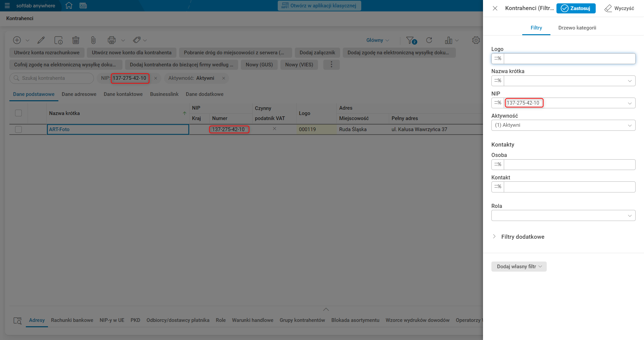Click Zastosuj to apply filters

(576, 8)
